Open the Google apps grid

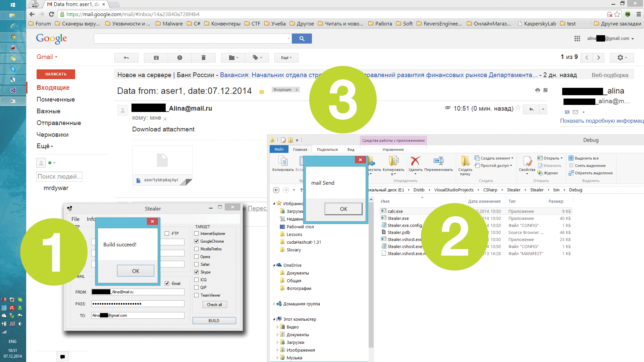(577, 39)
